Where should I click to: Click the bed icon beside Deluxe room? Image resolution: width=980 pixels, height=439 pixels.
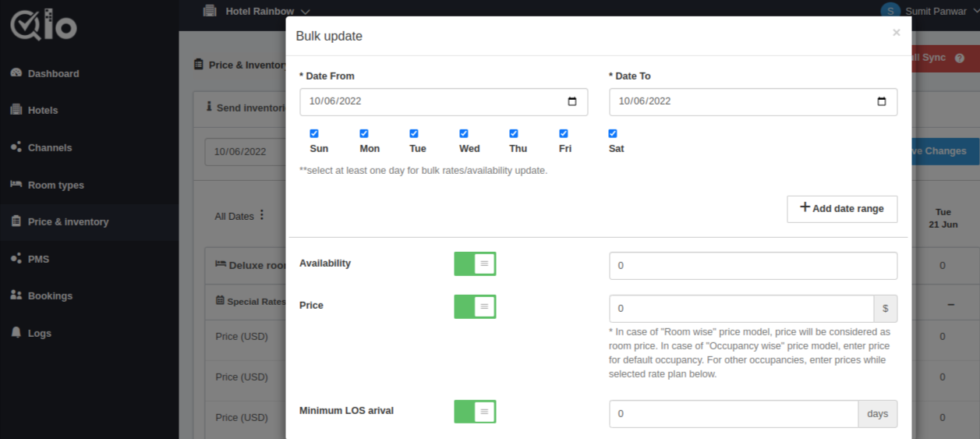click(221, 264)
